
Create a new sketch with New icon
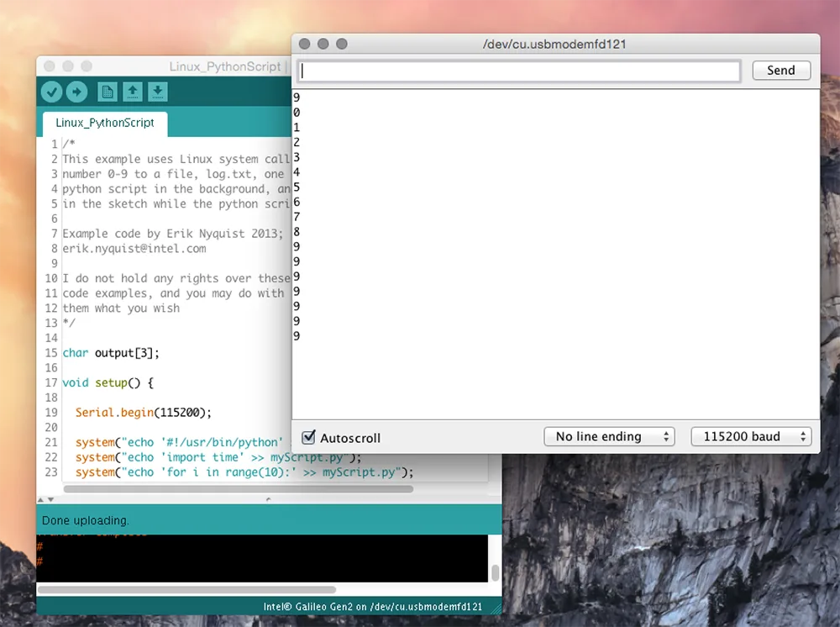[x=107, y=92]
